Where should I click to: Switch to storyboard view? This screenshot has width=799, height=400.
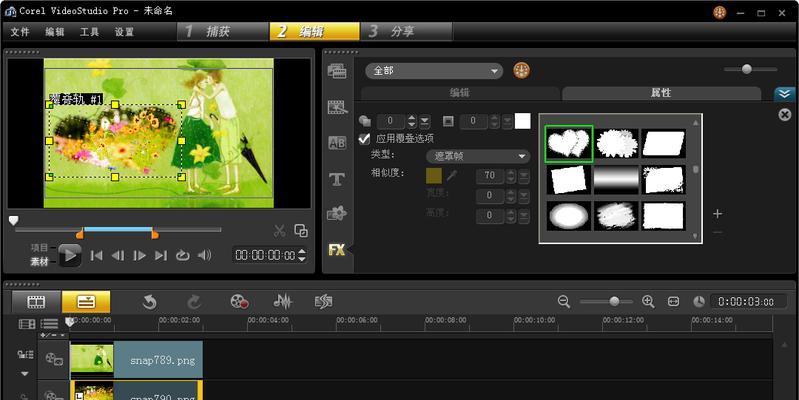[36, 302]
